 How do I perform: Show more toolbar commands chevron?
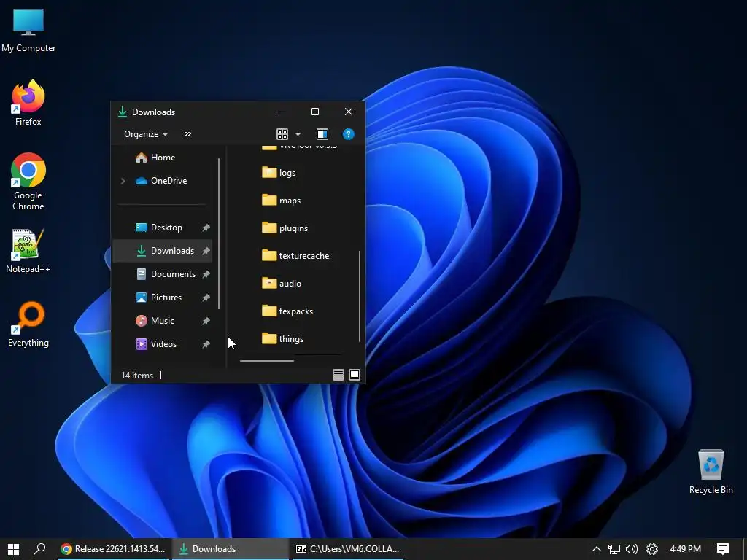[187, 134]
